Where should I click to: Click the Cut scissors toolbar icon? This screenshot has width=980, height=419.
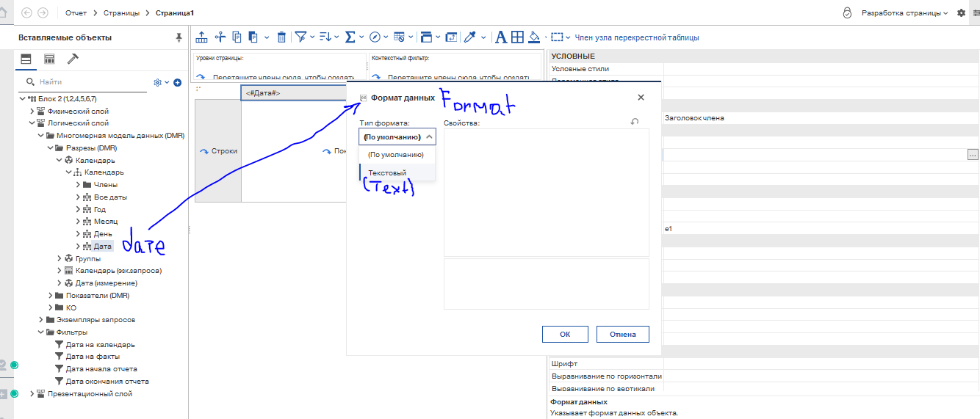pyautogui.click(x=220, y=37)
